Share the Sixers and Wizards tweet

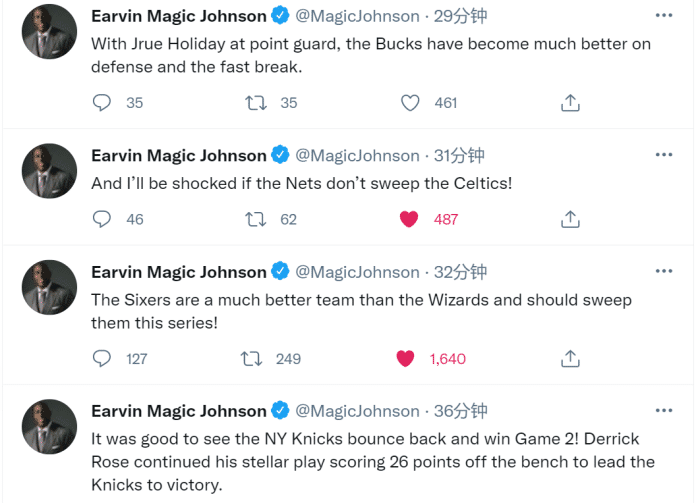point(570,358)
